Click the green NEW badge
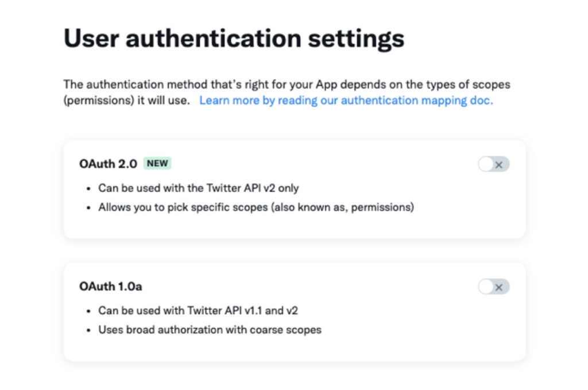Viewport: 588px width, 390px height. pyautogui.click(x=157, y=164)
